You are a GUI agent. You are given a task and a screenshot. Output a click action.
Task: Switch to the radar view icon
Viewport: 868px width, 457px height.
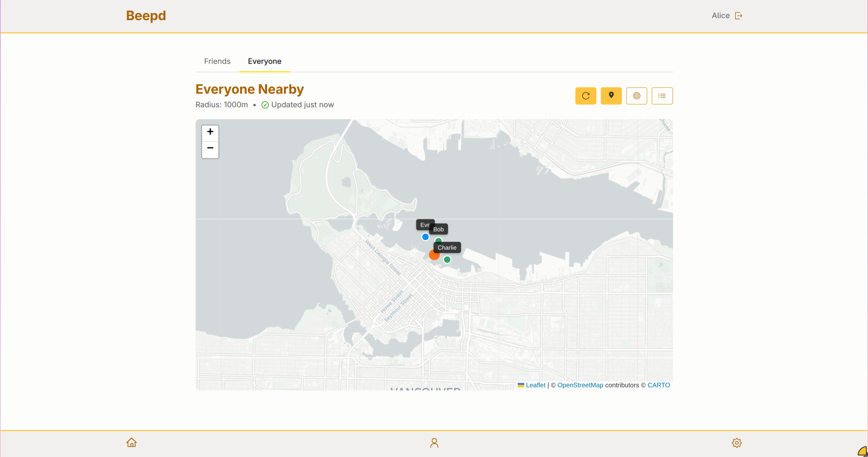pos(636,96)
